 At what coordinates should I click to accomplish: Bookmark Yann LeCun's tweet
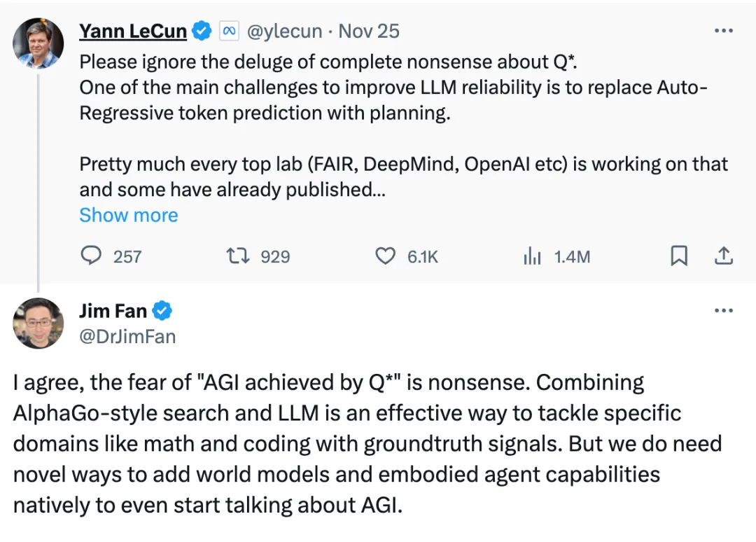(679, 256)
